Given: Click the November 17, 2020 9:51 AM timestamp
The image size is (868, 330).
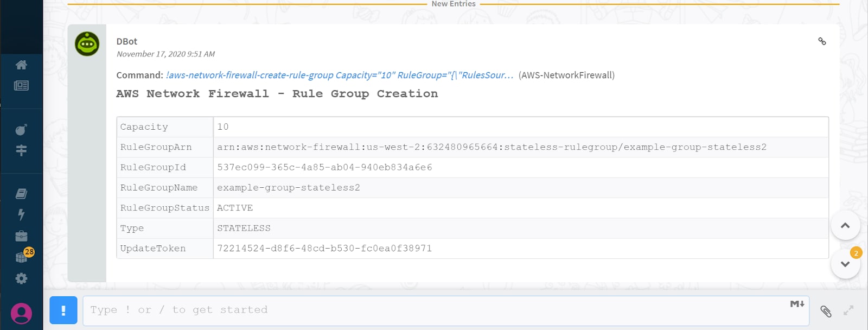Looking at the screenshot, I should coord(166,54).
